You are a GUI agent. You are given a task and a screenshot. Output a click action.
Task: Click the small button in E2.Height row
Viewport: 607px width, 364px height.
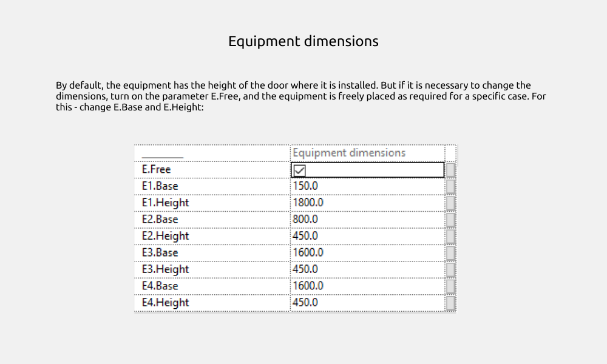(450, 236)
